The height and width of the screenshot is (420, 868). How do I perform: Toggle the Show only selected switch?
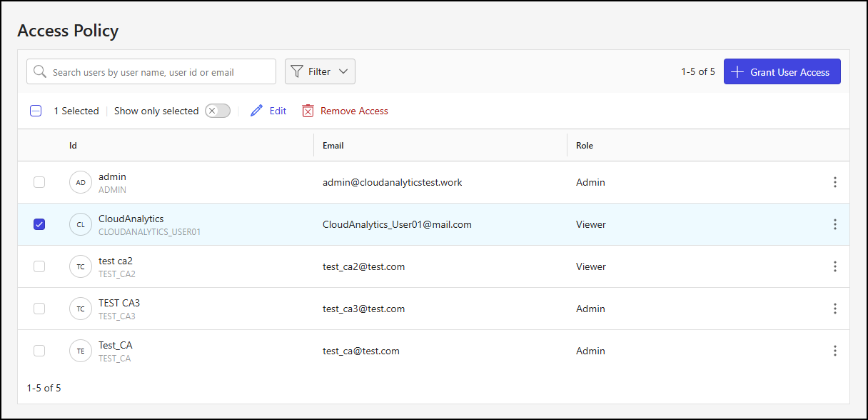(217, 111)
